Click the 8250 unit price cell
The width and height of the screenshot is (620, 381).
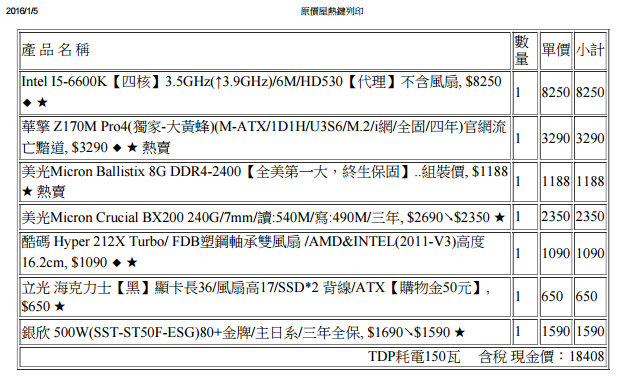click(556, 92)
